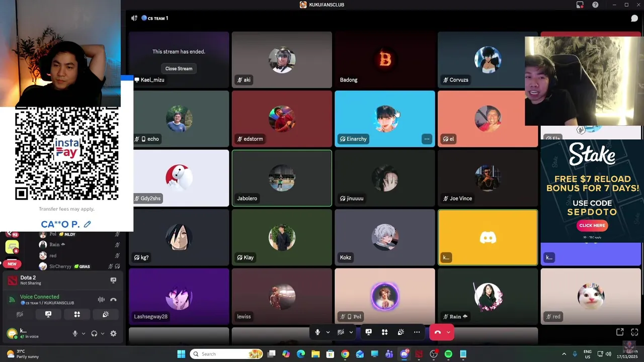Open soundboard from call control bar
644x362 pixels.
point(401,332)
